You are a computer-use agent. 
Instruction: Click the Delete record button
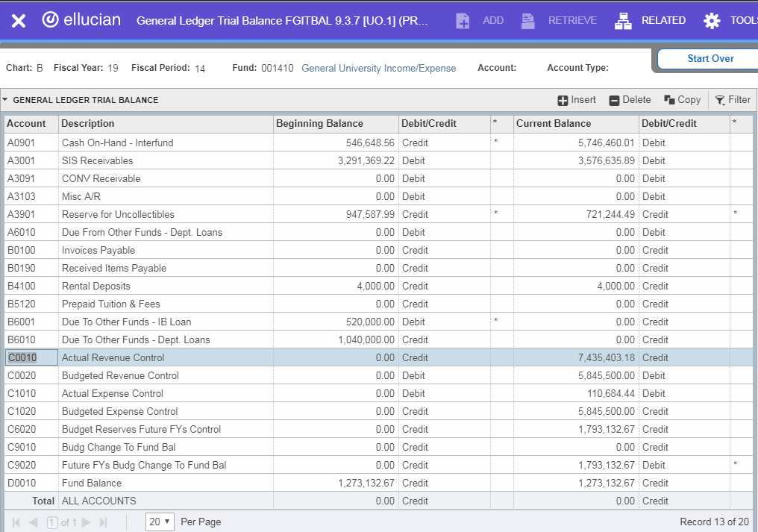click(630, 100)
